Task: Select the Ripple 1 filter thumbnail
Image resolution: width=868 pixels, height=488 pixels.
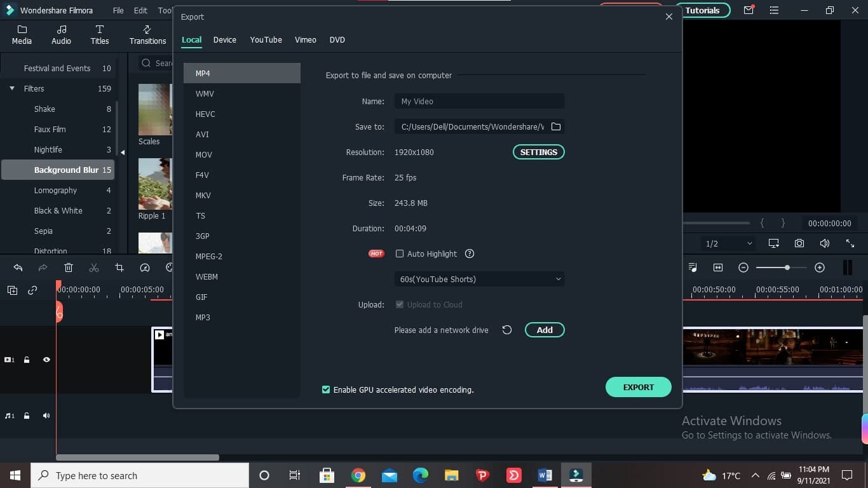Action: coord(155,184)
